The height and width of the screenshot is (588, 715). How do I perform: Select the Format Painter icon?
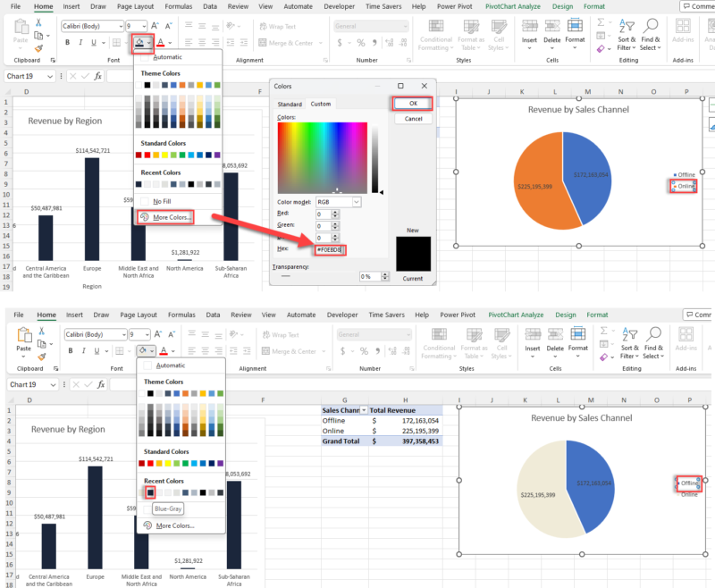pos(38,48)
